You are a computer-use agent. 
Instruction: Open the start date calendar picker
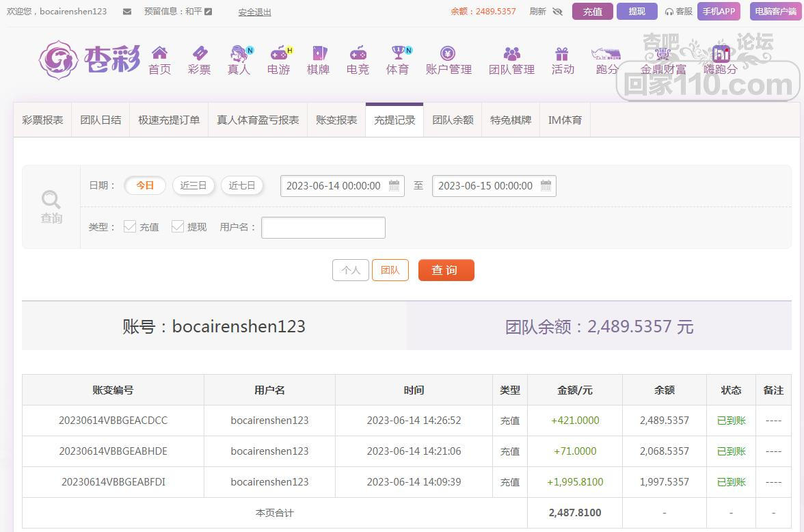pyautogui.click(x=394, y=185)
